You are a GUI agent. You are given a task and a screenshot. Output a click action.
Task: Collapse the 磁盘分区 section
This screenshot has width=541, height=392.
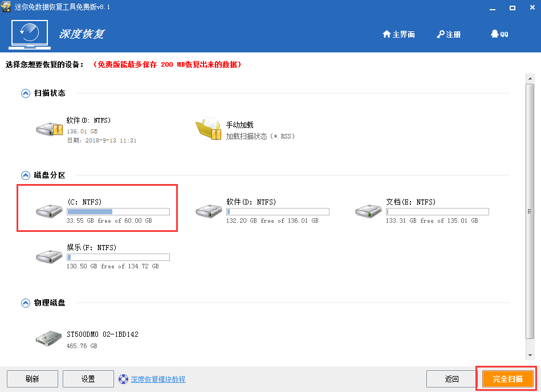26,175
